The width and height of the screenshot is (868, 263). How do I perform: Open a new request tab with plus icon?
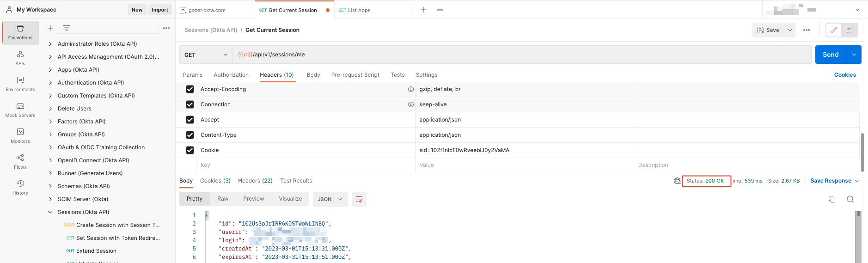(x=423, y=10)
